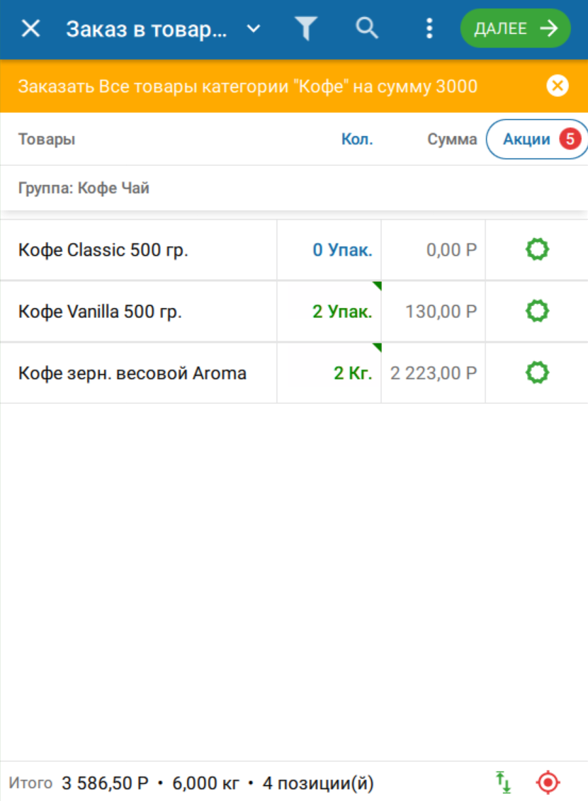Click promo badge icon for Кофе зерн. Aroma
588x801 pixels.
[x=537, y=372]
